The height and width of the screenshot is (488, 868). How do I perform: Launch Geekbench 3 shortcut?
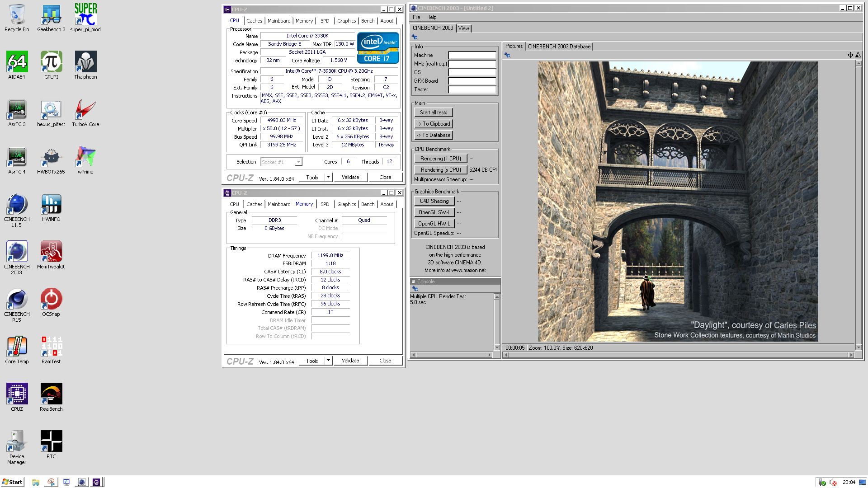(x=51, y=18)
